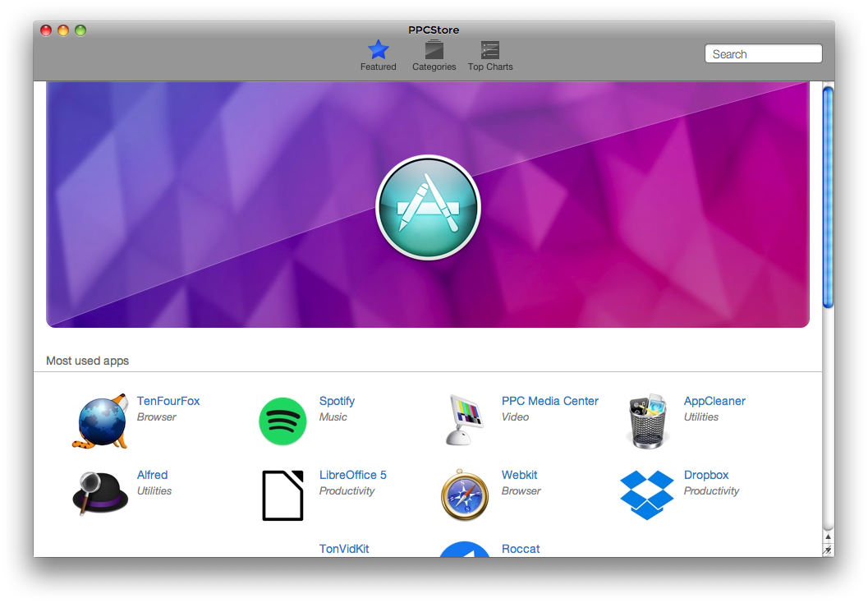Click the featured App Store banner
868x603 pixels.
click(428, 205)
